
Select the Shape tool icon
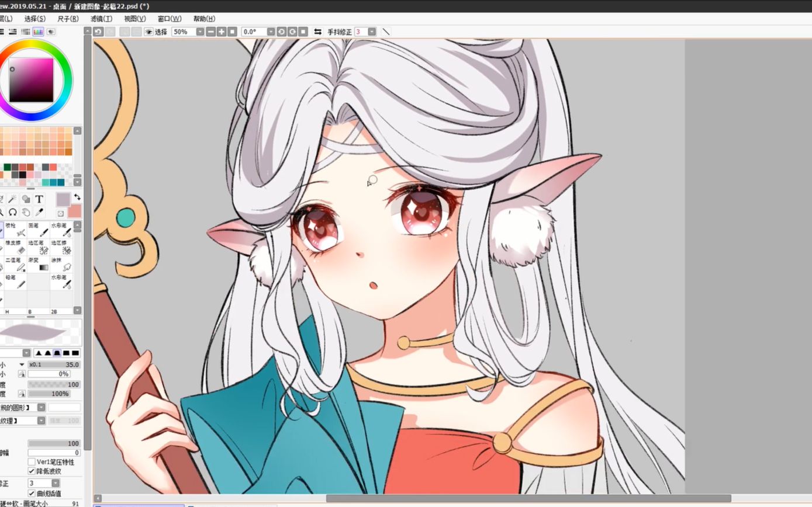(26, 199)
